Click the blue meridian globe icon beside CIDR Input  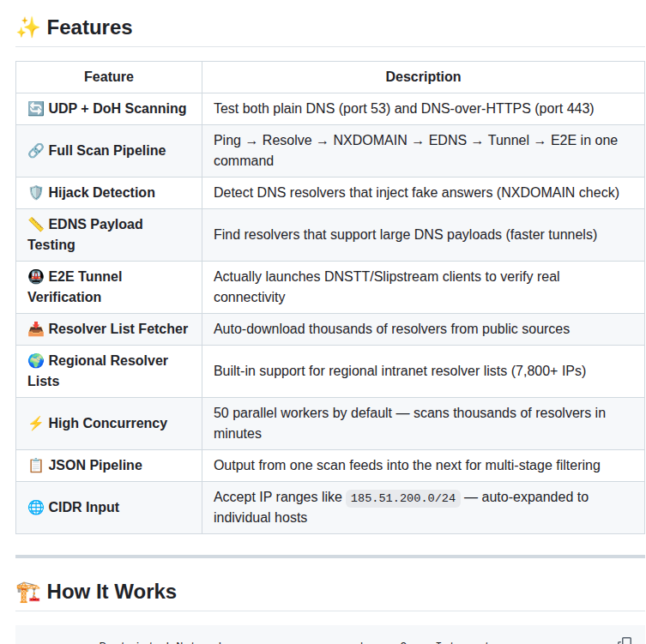36,508
